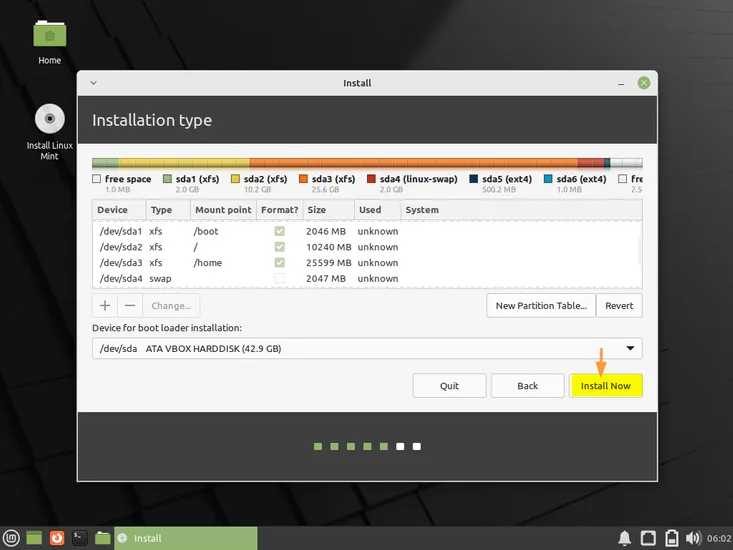Screen dimensions: 733x550
Task: Open the window menu chevron in title bar
Action: tap(93, 83)
